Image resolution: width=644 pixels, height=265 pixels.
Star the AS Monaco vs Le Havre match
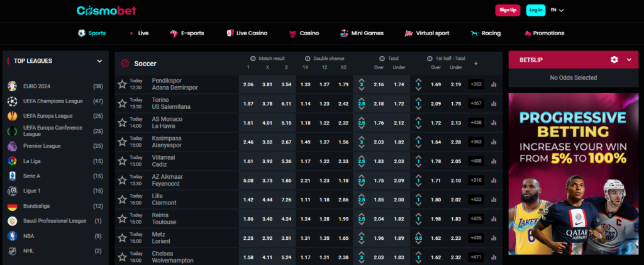122,123
